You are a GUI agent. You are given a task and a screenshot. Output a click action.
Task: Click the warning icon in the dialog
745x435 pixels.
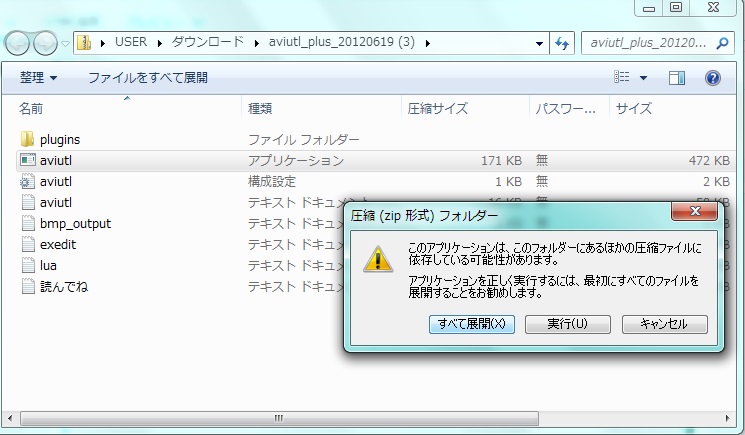coord(378,259)
